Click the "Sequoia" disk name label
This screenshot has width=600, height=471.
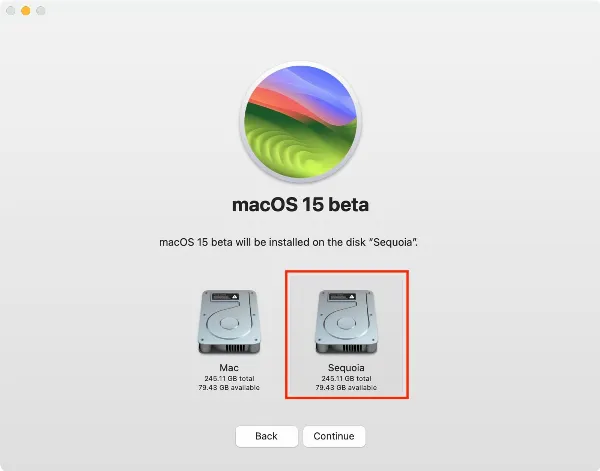(x=344, y=369)
